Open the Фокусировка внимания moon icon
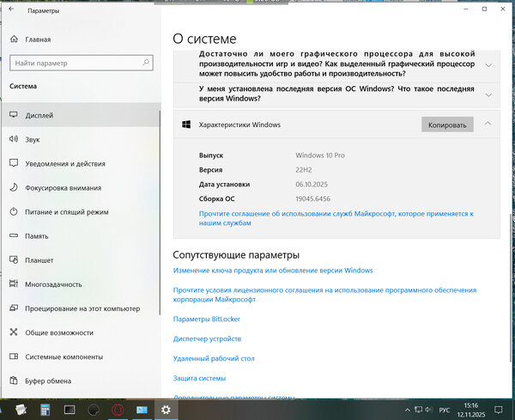515x420 pixels. (14, 187)
